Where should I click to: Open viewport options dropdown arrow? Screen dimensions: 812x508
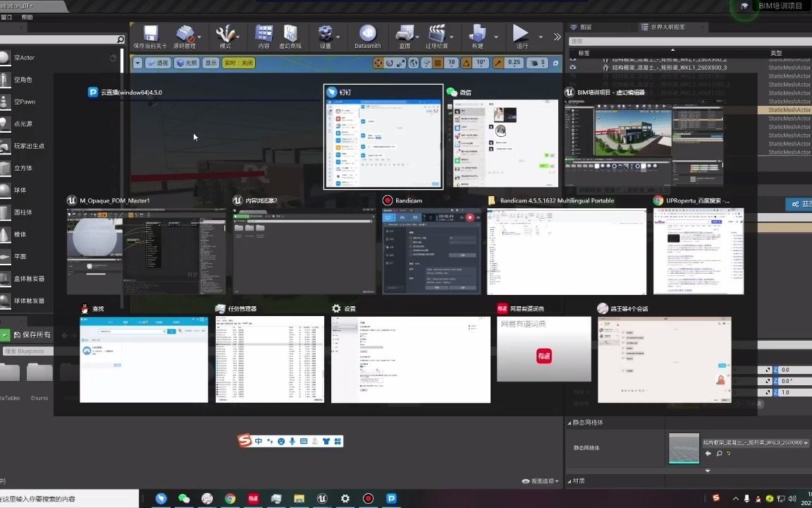pyautogui.click(x=138, y=63)
